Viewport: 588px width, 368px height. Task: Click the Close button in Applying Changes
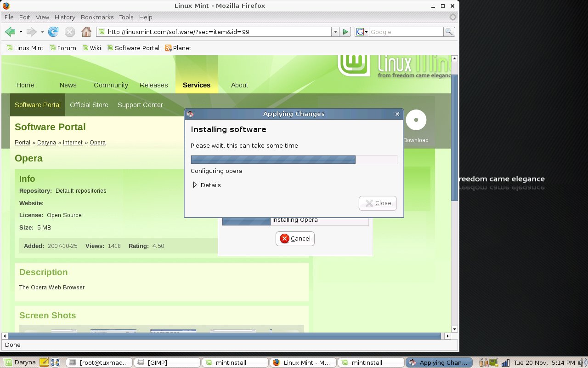378,203
